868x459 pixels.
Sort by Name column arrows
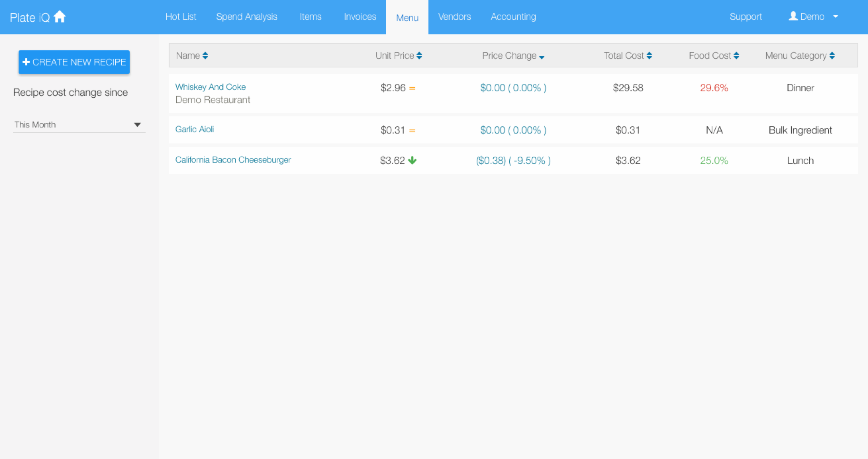click(x=205, y=56)
